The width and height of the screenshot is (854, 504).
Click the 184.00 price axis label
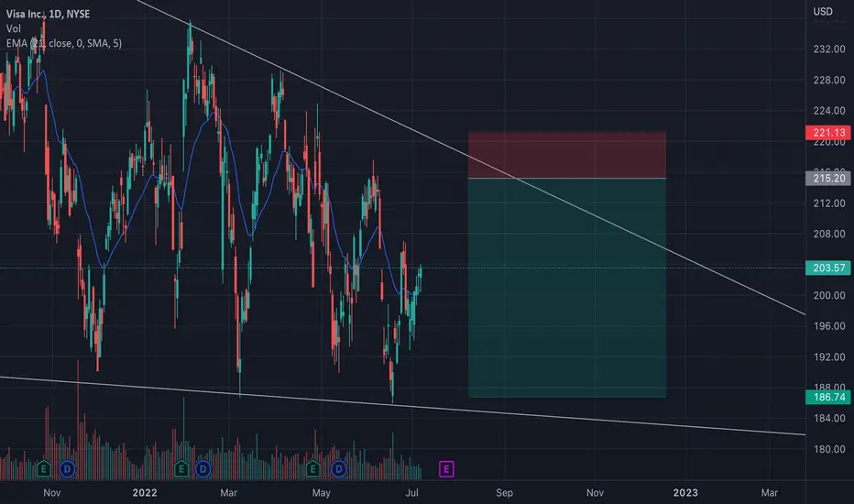[x=829, y=419]
